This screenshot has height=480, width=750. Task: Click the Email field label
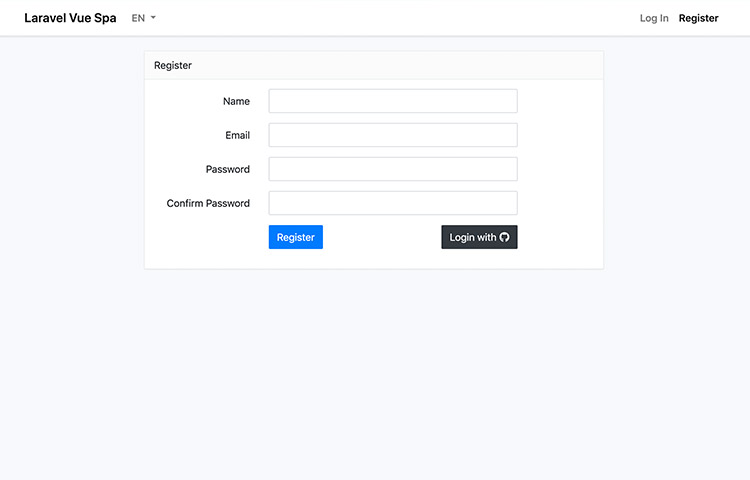pyautogui.click(x=237, y=135)
